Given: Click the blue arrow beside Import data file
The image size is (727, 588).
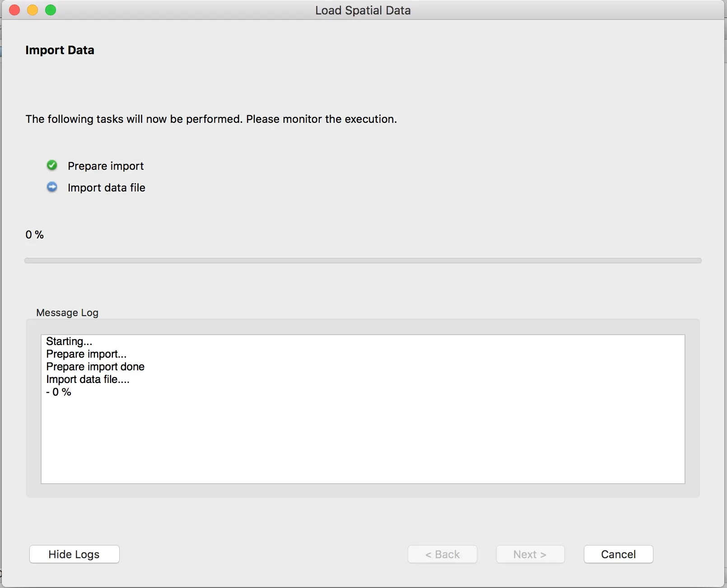Looking at the screenshot, I should pos(52,187).
